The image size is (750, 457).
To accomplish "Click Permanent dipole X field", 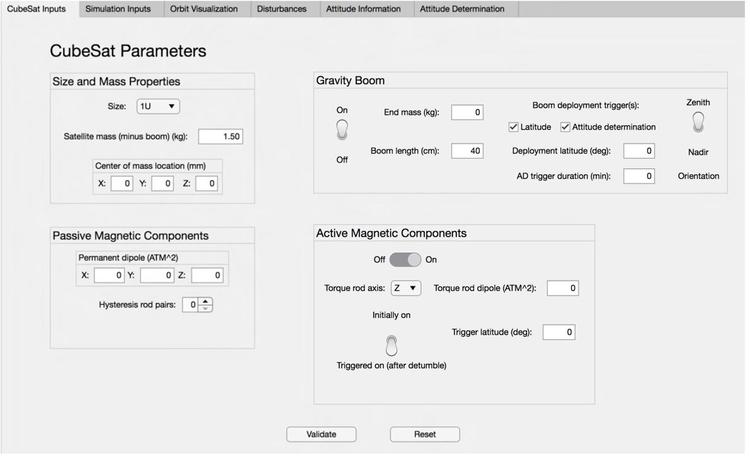I will [x=109, y=275].
